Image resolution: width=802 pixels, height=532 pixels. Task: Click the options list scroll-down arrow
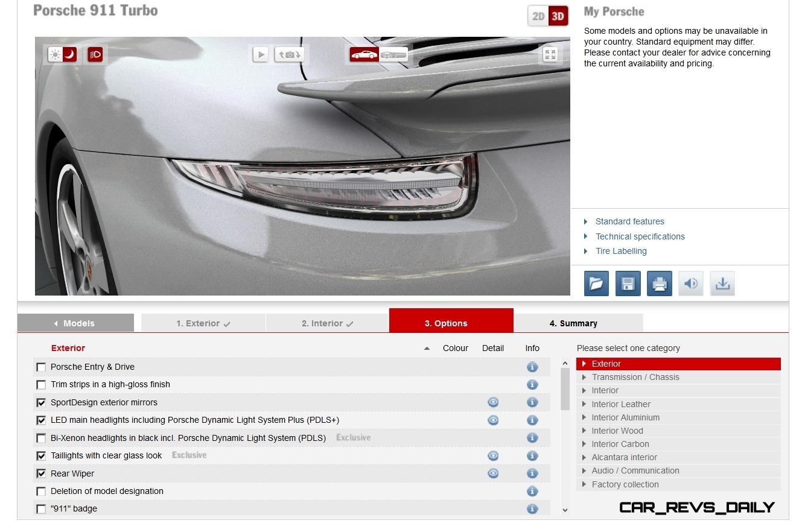tap(565, 510)
